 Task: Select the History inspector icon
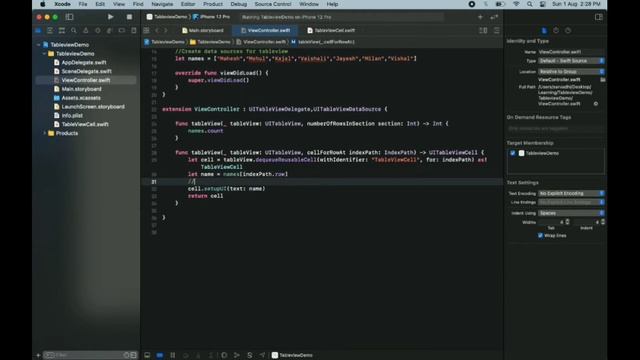coord(556,31)
